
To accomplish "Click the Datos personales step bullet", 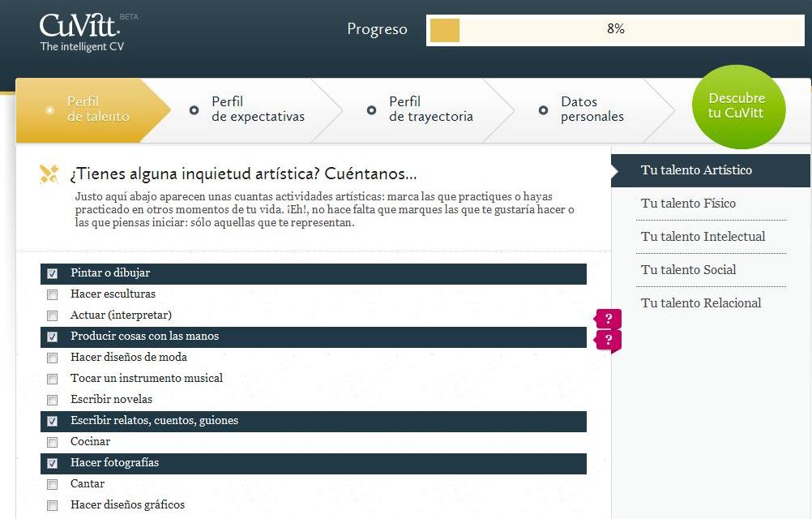I will (x=543, y=109).
